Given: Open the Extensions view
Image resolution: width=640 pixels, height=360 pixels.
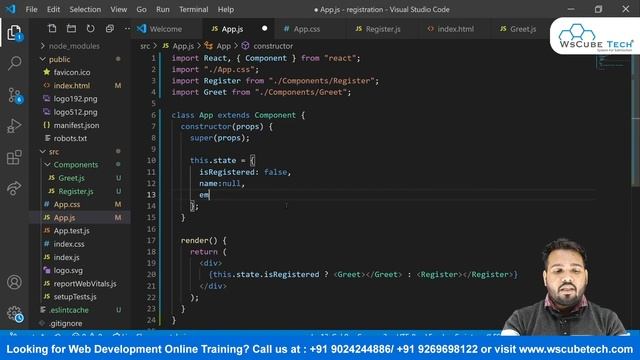Looking at the screenshot, I should [14, 157].
